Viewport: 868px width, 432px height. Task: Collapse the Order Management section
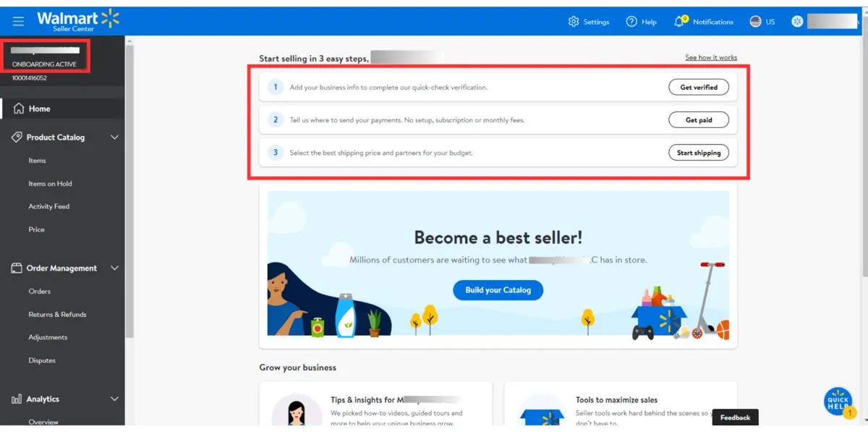(114, 268)
